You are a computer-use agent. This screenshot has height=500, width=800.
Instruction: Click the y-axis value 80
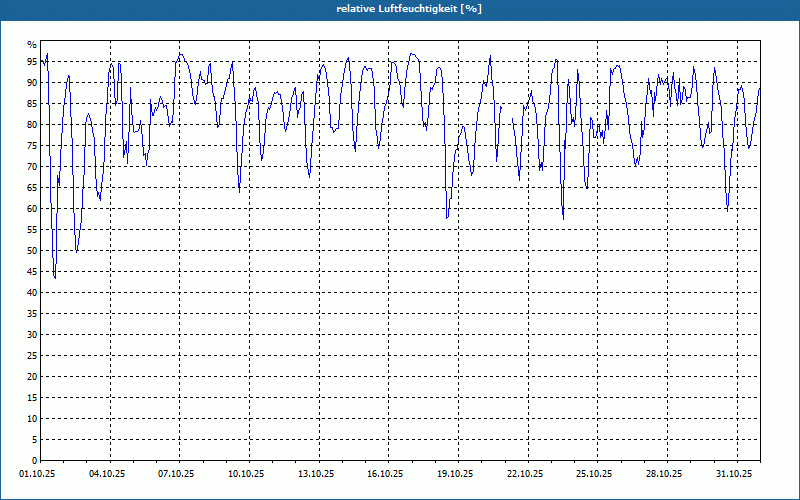(32, 124)
